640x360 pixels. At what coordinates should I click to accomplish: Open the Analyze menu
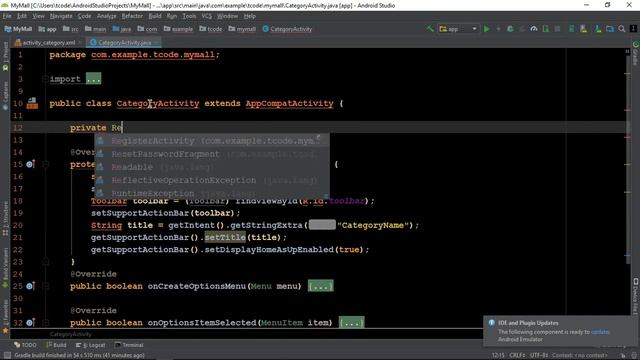coord(107,16)
